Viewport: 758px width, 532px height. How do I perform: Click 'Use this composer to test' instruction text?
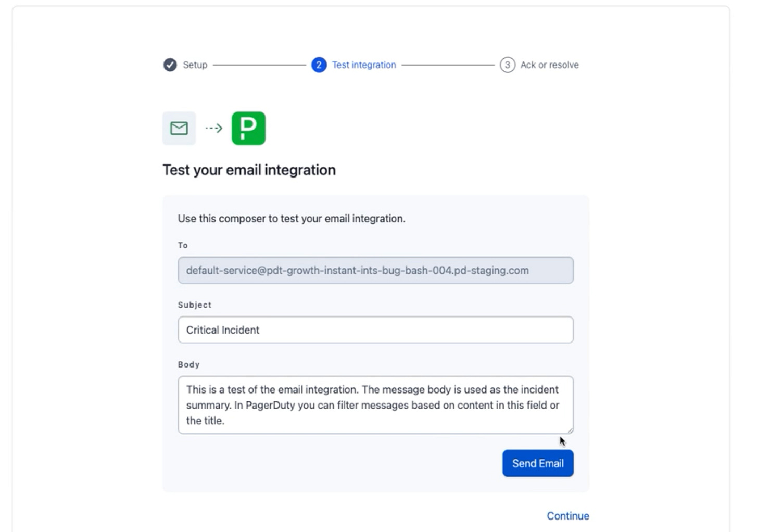click(292, 219)
